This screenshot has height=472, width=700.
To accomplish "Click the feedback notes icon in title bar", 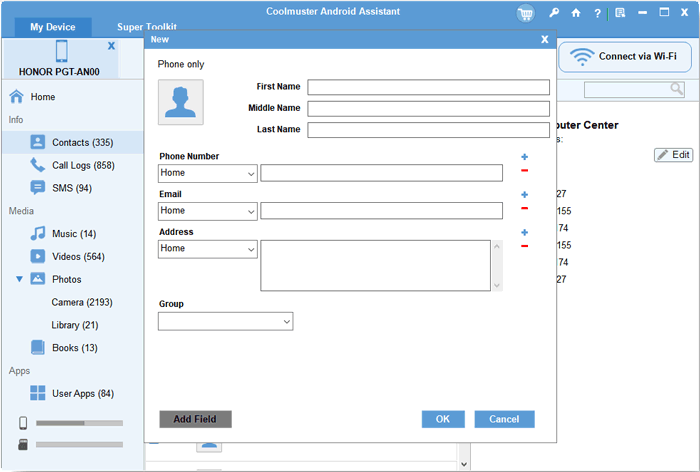I will 620,13.
